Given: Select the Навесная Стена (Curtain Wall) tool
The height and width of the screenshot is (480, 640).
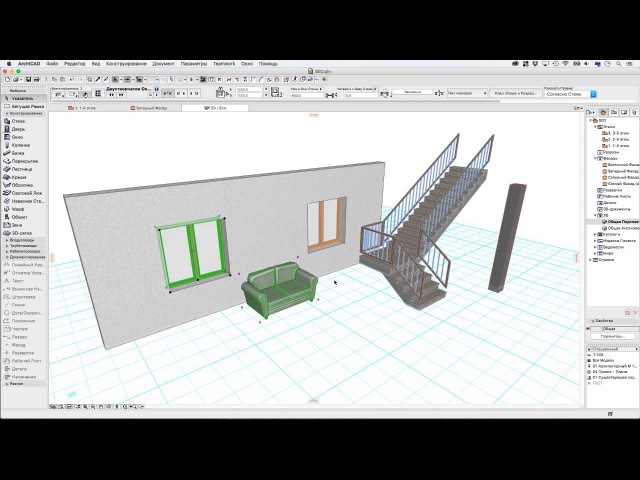Looking at the screenshot, I should click(24, 201).
